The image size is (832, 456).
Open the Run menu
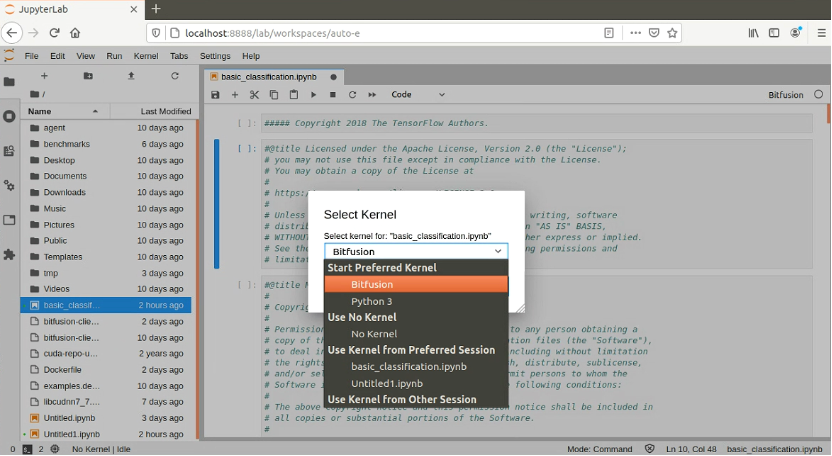(x=114, y=56)
